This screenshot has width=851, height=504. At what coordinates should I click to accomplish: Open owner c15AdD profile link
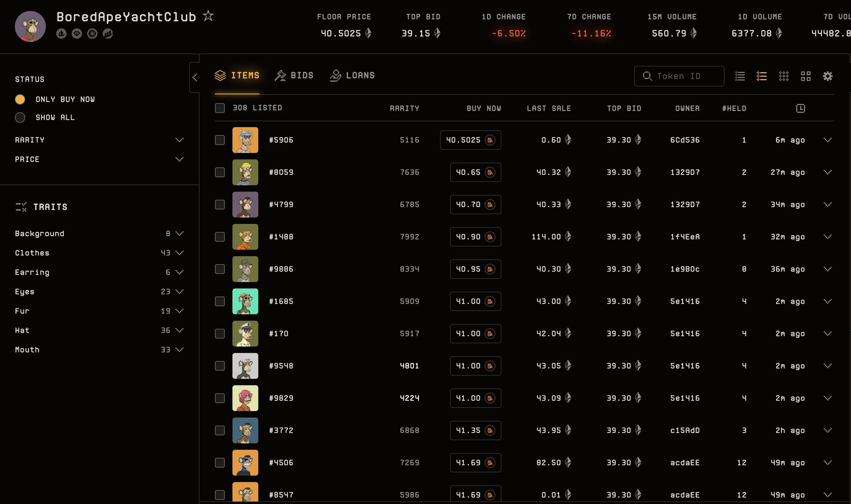pyautogui.click(x=685, y=431)
